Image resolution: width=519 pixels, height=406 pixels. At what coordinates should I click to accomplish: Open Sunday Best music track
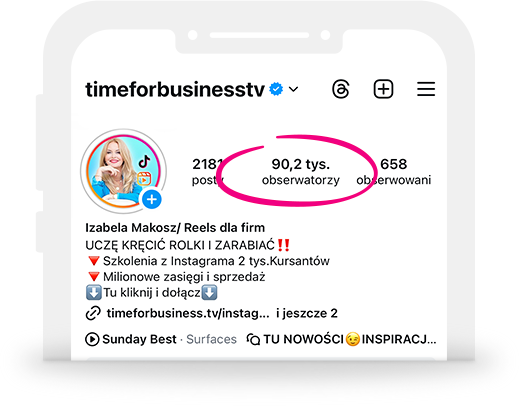(139, 339)
